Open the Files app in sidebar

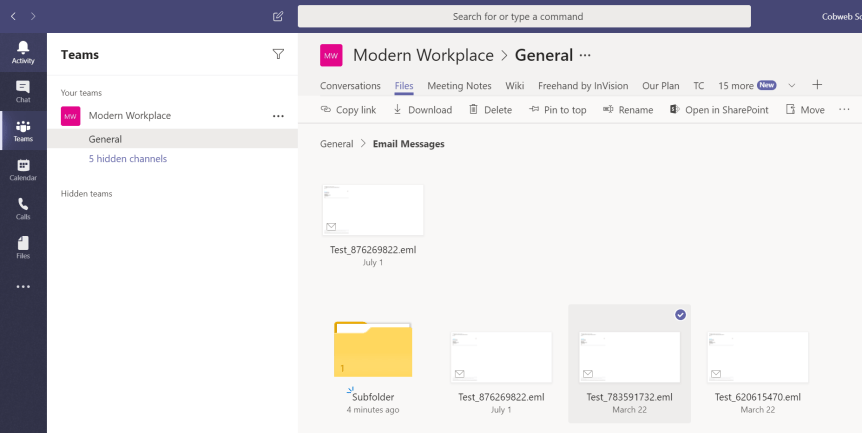pos(23,246)
